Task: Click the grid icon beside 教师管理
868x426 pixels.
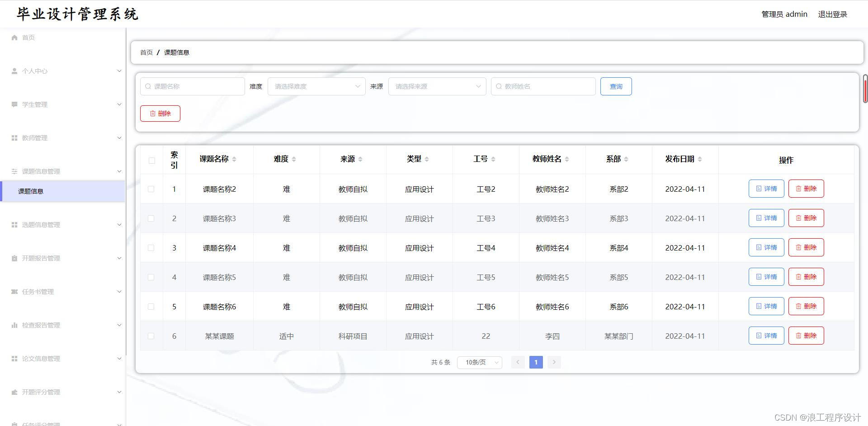Action: click(x=14, y=138)
